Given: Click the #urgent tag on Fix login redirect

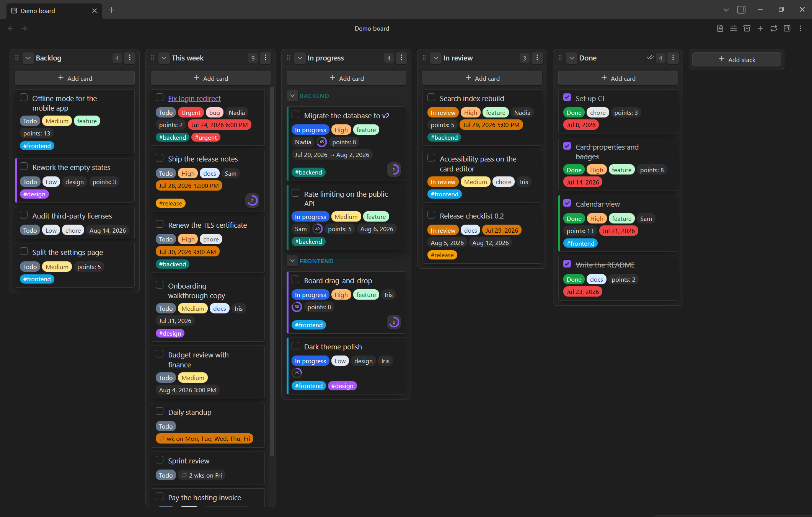Looking at the screenshot, I should [206, 137].
